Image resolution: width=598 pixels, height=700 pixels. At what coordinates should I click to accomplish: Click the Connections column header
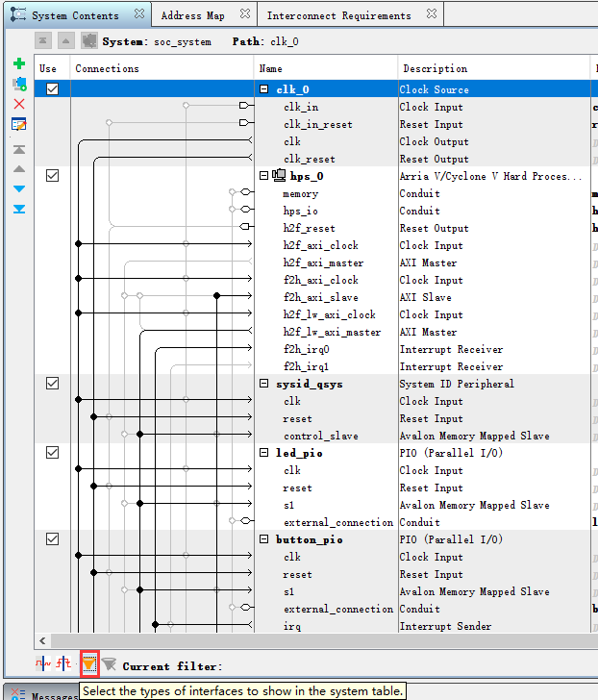pyautogui.click(x=162, y=68)
